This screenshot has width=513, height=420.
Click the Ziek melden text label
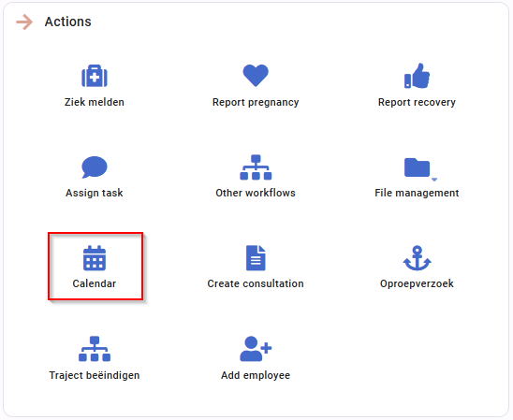tap(95, 102)
